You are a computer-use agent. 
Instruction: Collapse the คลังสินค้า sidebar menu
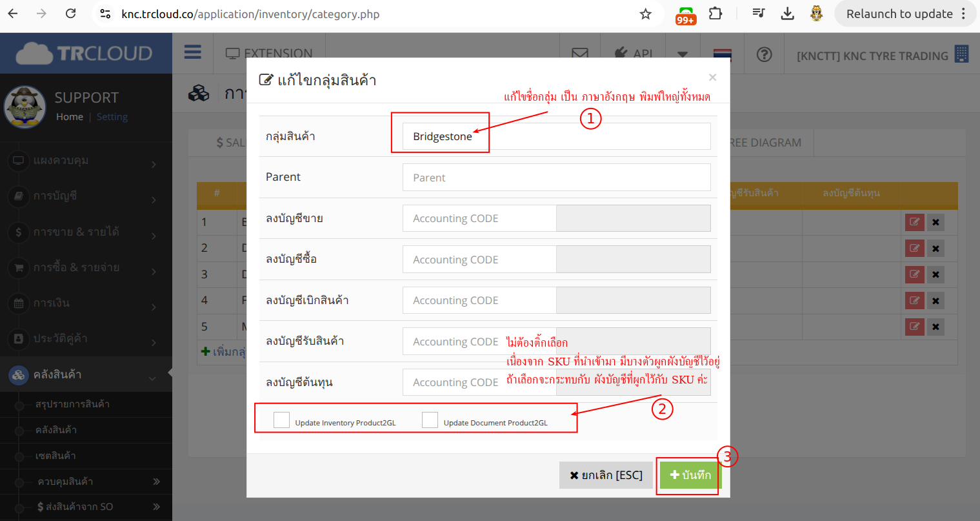pos(86,374)
